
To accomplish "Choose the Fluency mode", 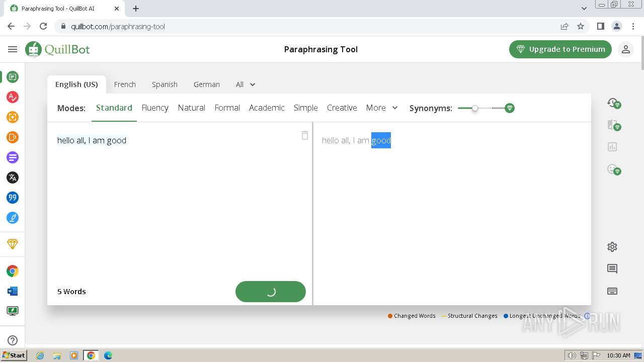I will (x=155, y=108).
